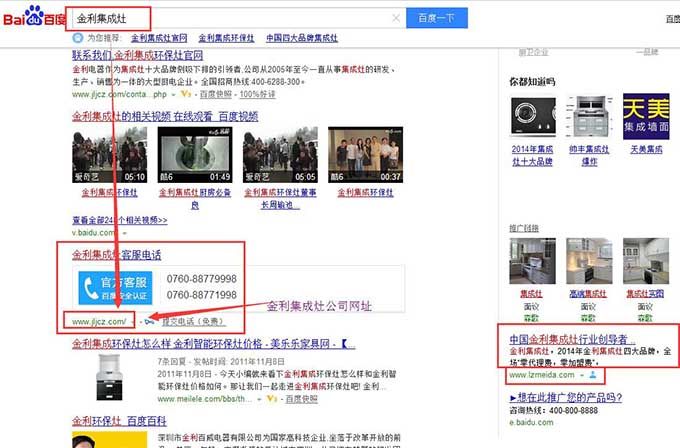The width and height of the screenshot is (680, 448).
Task: Open the 天美集成墙面 ad image
Action: point(646,116)
